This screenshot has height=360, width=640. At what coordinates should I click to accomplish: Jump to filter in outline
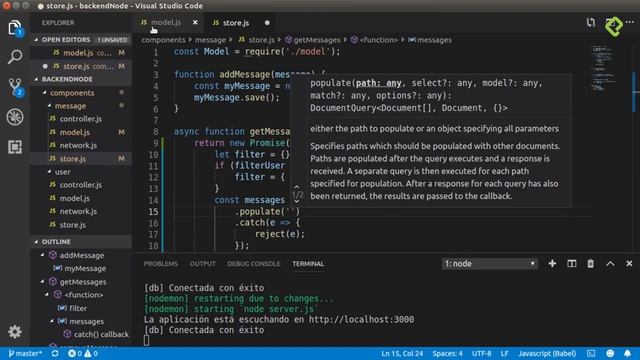click(x=78, y=308)
